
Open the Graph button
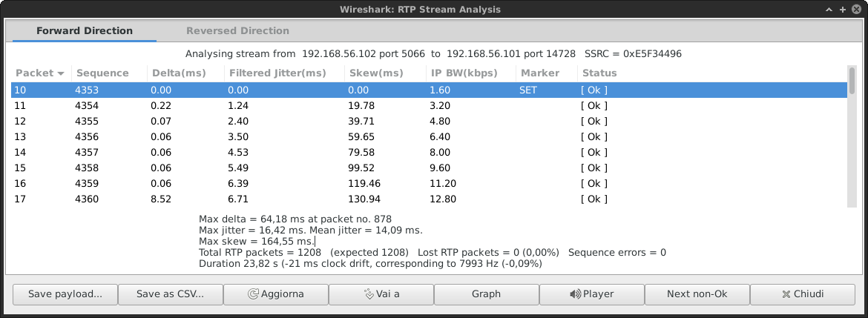(x=486, y=294)
